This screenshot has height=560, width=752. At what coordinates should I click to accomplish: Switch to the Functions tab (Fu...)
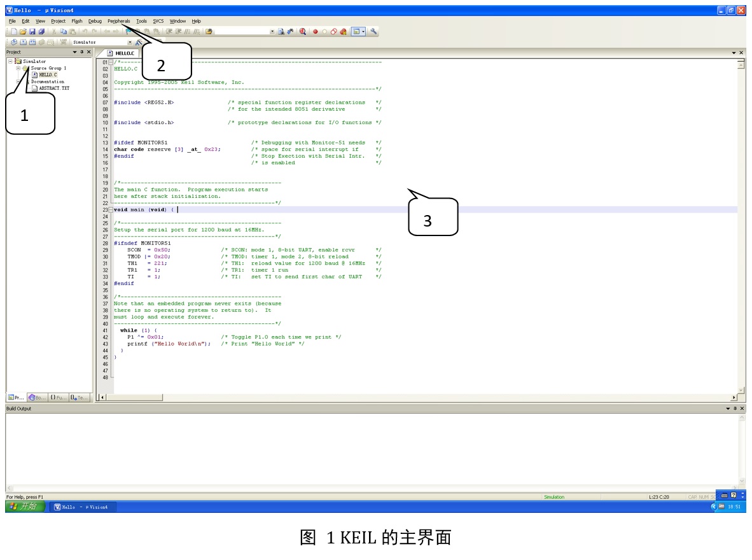click(58, 397)
